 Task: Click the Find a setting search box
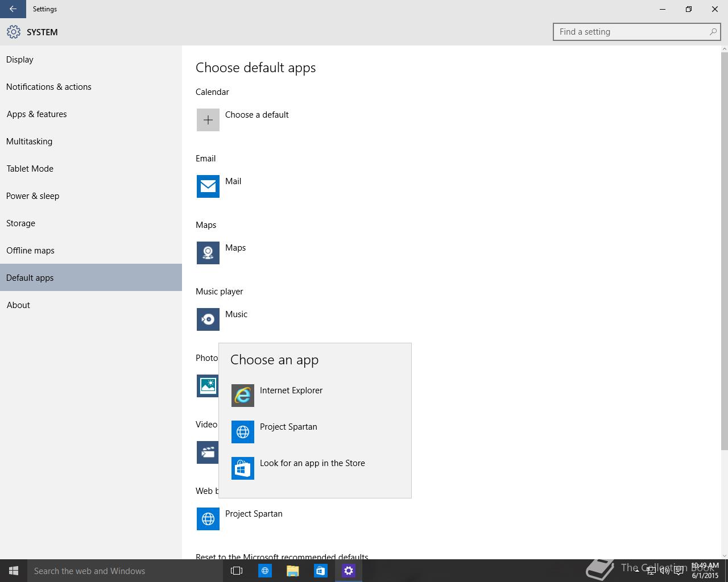coord(636,32)
